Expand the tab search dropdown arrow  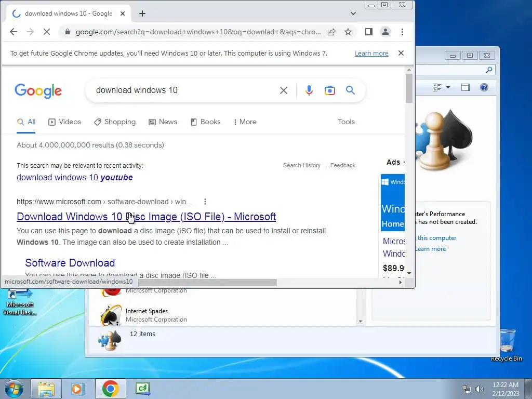point(353,14)
